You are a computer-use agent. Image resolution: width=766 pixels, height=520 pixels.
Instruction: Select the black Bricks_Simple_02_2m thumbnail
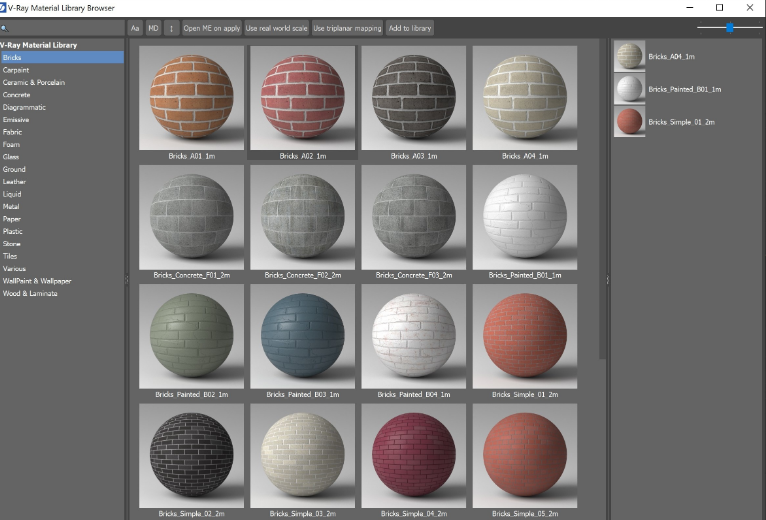click(192, 456)
